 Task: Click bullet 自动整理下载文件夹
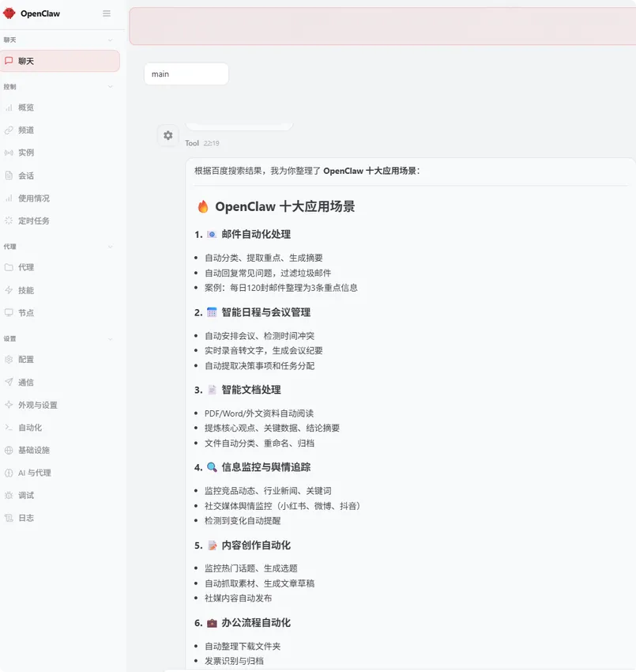click(x=243, y=646)
